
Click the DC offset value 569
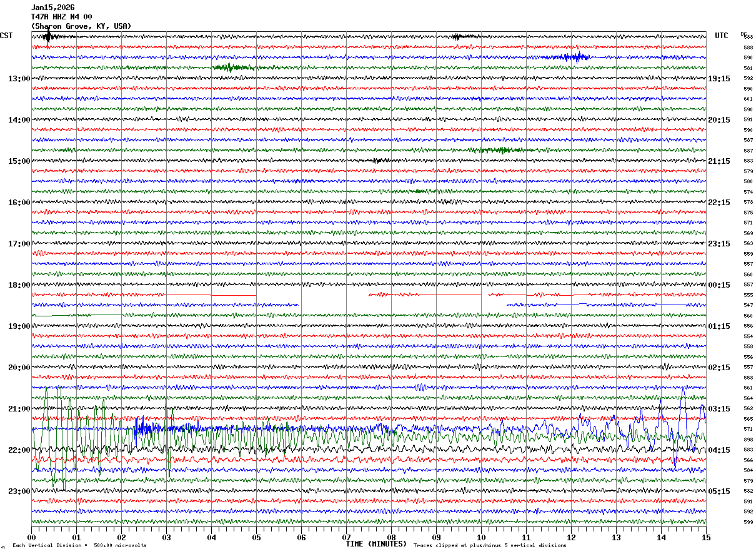pos(748,233)
